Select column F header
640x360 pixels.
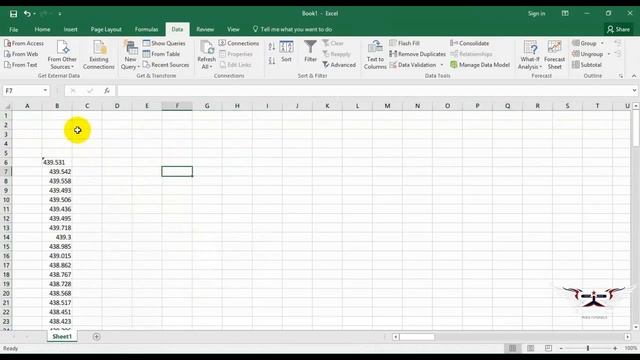coord(177,106)
